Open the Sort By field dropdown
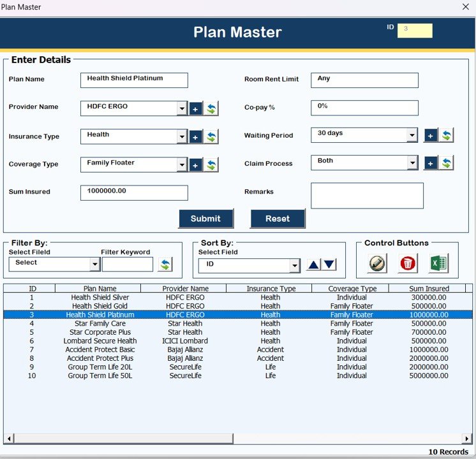Image resolution: width=476 pixels, height=459 pixels. 294,266
